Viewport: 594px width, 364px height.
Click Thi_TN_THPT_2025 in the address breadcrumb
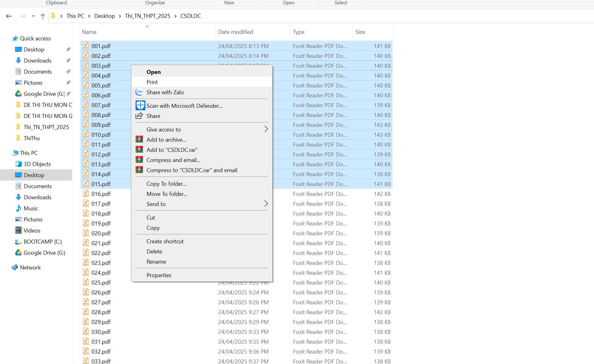[148, 16]
